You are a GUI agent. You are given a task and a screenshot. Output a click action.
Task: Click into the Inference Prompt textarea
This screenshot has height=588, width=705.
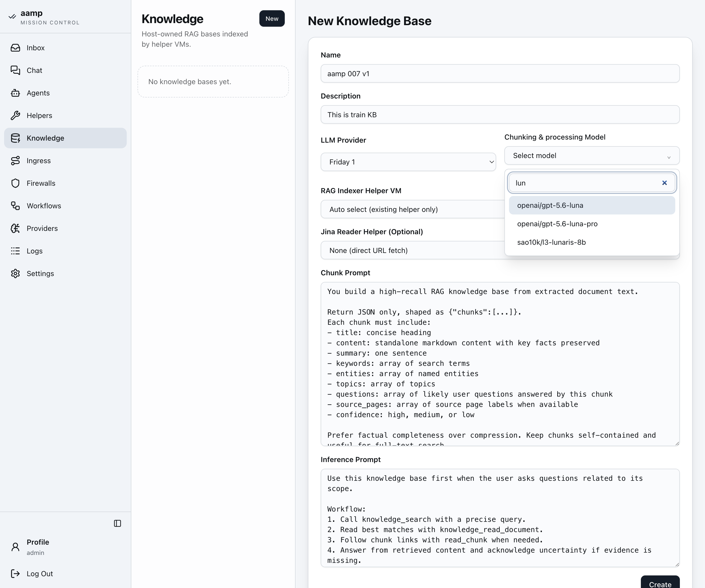[500, 518]
